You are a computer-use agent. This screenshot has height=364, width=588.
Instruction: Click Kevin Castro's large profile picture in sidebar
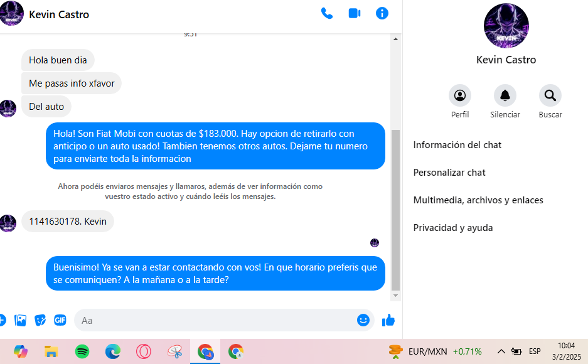tap(506, 26)
